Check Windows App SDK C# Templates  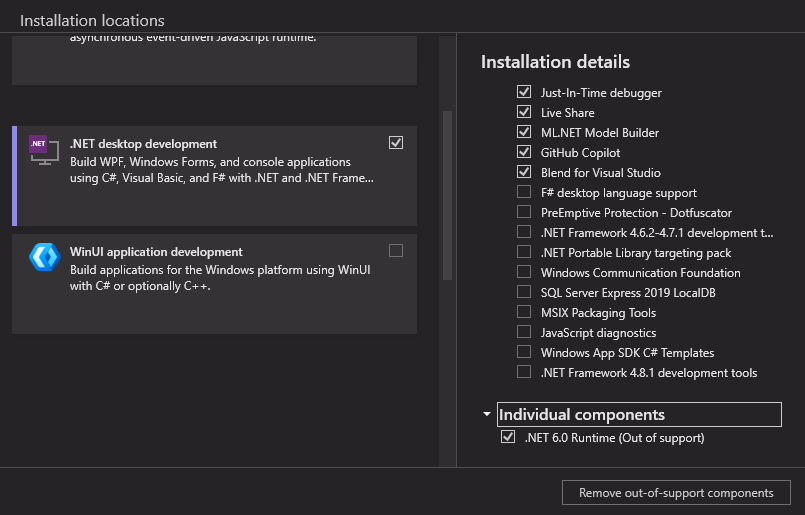524,352
